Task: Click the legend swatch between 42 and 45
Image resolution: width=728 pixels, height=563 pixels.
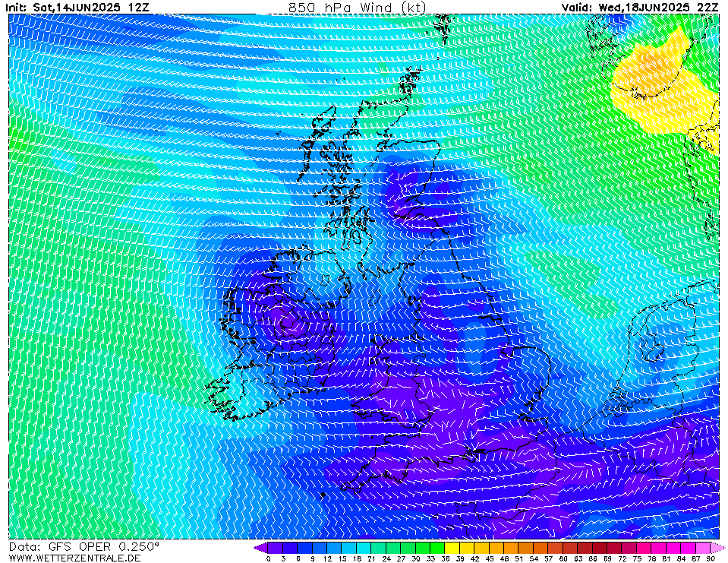Action: 482,548
